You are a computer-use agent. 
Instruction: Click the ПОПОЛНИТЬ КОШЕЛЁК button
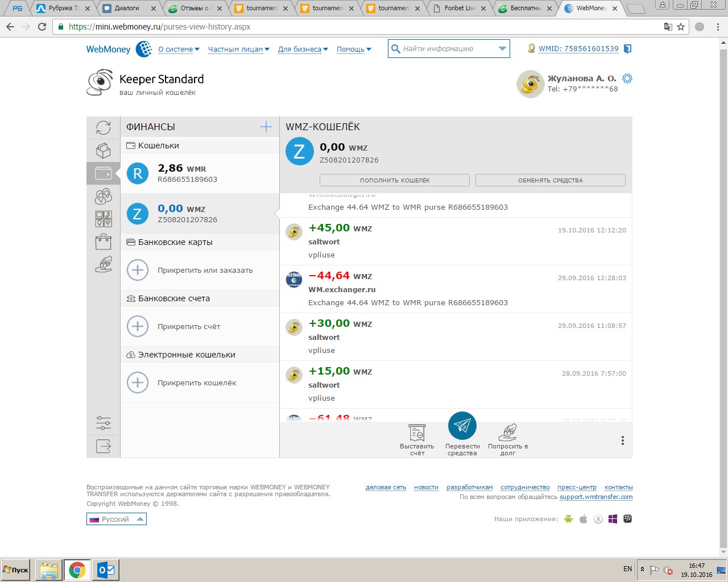click(395, 180)
